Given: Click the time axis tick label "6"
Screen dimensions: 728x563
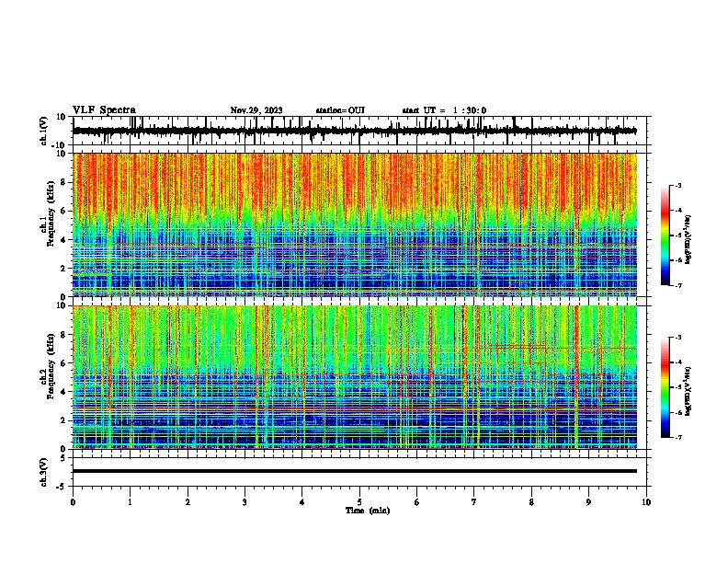Looking at the screenshot, I should pos(417,502).
